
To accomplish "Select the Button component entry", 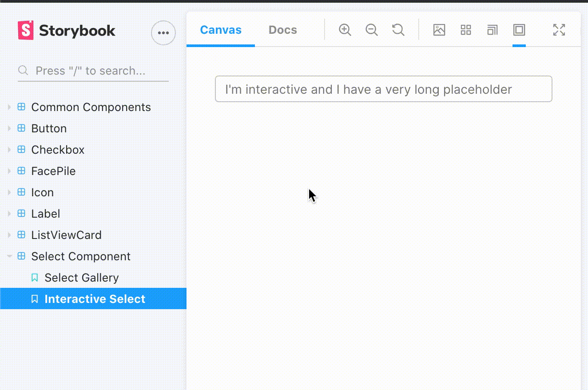I will pos(49,128).
